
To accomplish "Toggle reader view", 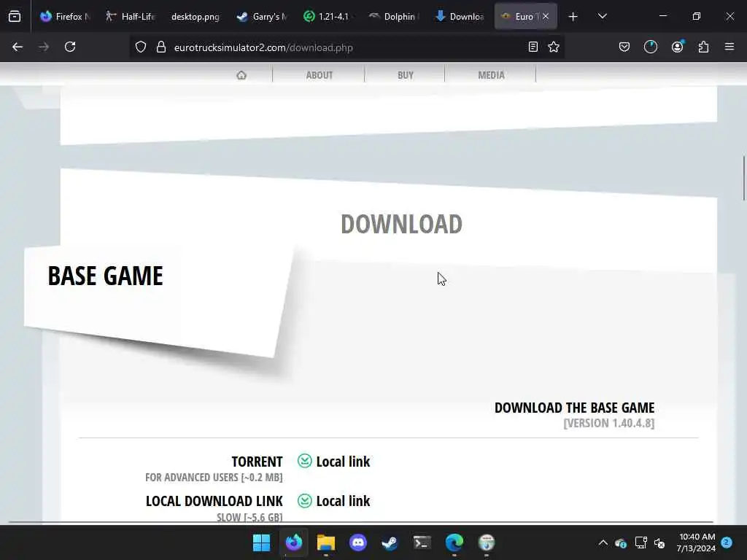I will (x=533, y=47).
